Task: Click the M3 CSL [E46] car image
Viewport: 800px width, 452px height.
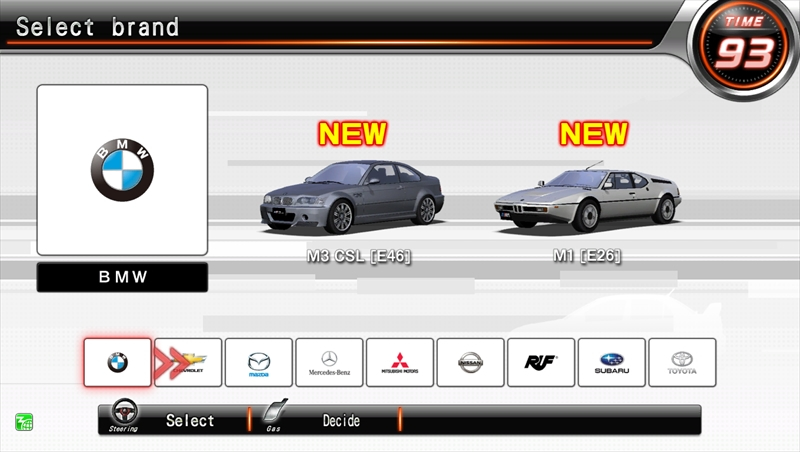Action: click(352, 197)
